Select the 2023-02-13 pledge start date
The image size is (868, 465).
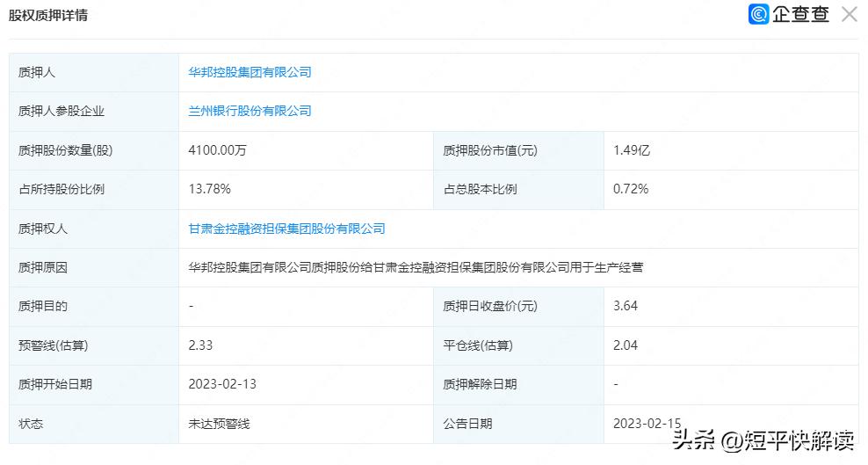click(222, 383)
